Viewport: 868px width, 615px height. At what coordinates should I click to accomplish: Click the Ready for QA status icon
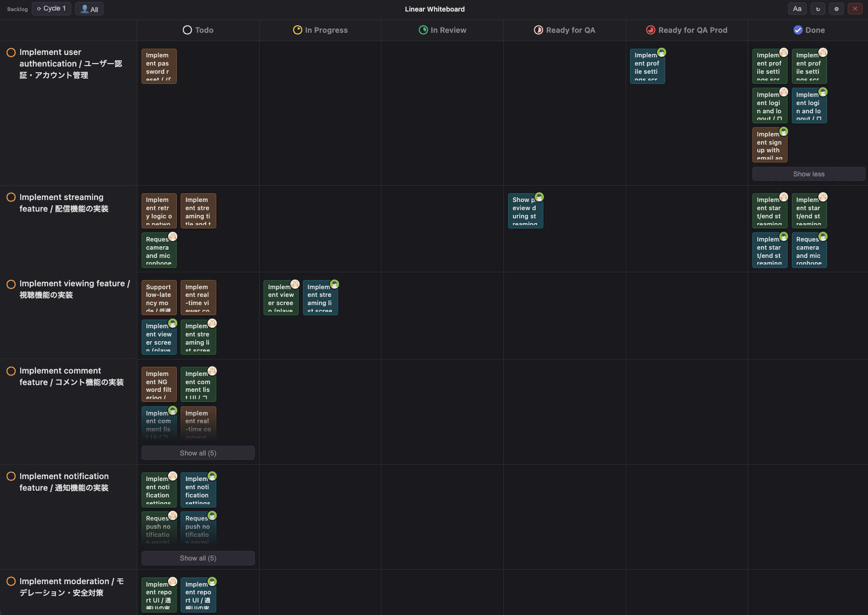[538, 30]
